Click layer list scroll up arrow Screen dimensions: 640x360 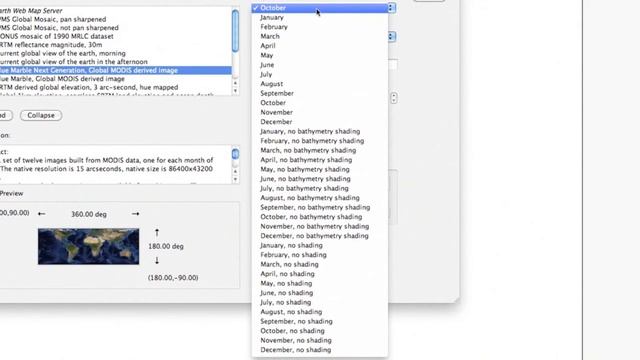point(235,83)
